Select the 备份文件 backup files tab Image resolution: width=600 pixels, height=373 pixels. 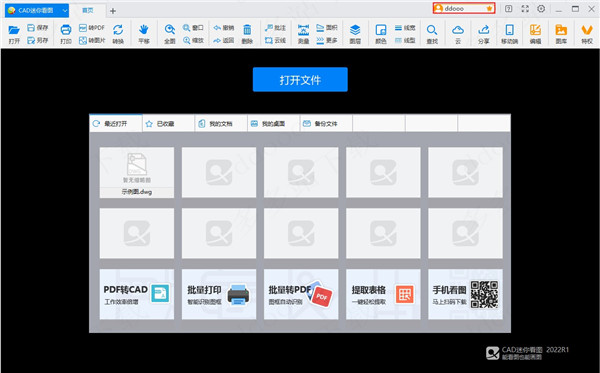pyautogui.click(x=326, y=124)
